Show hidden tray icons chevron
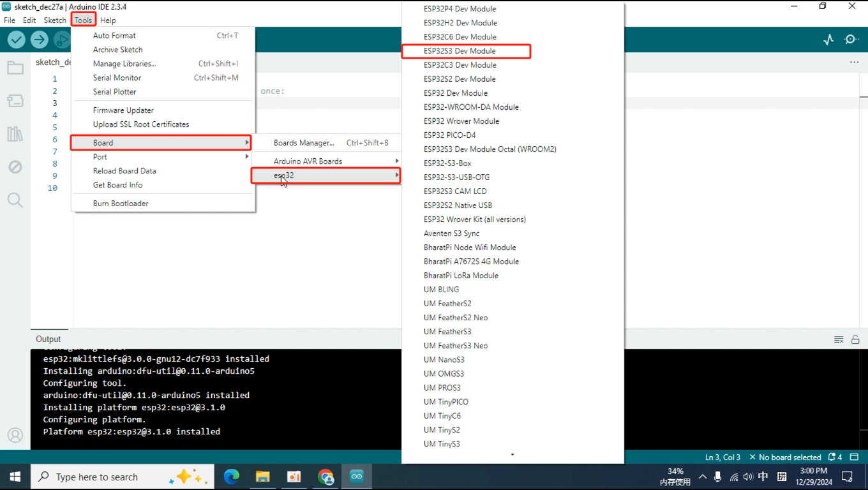This screenshot has height=490, width=868. (703, 477)
